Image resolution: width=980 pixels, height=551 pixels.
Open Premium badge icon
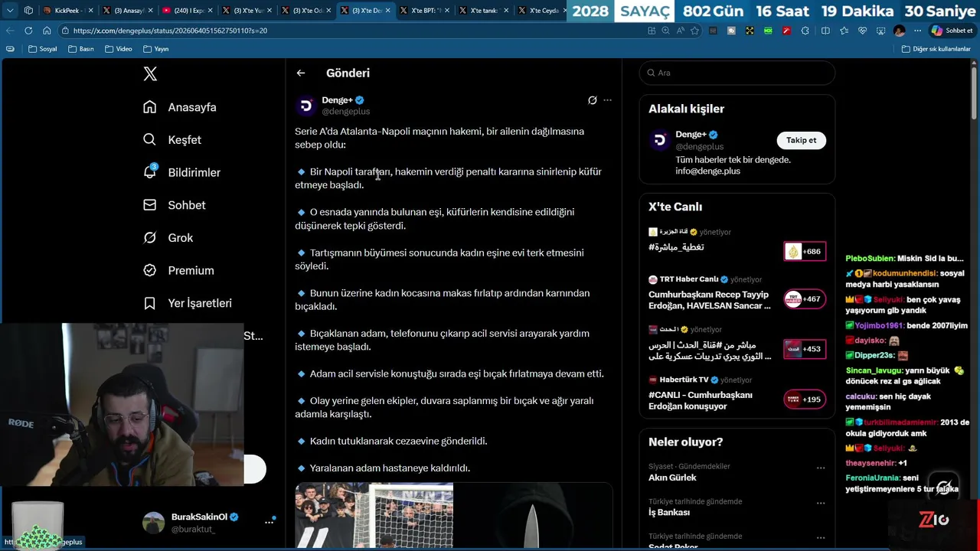[150, 270]
